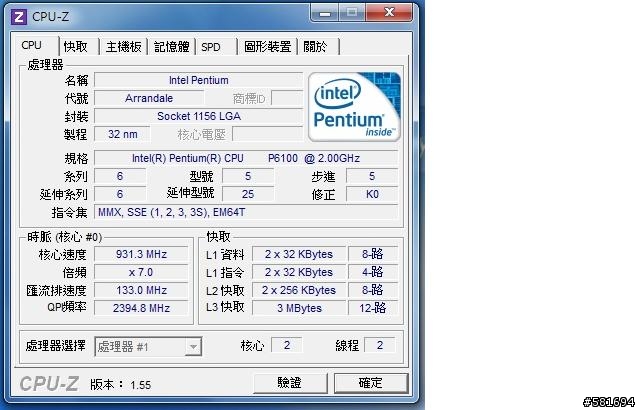Click the CPU-Z purple Z title icon
Image resolution: width=640 pixels, height=410 pixels.
click(x=19, y=17)
